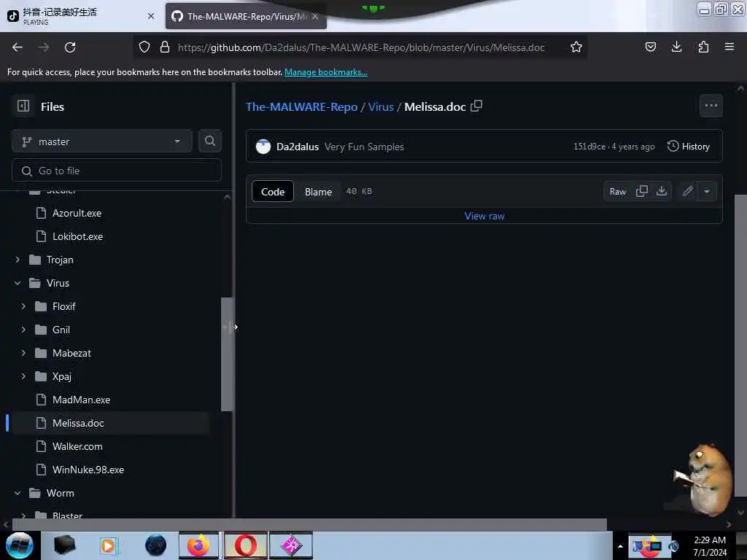The image size is (747, 560).
Task: Copy the file path next to Melissa.doc
Action: coord(476,106)
